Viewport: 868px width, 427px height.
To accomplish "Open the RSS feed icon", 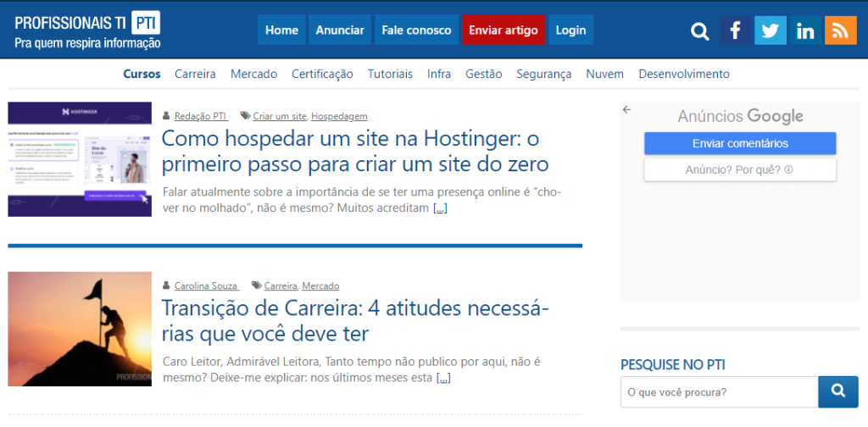I will 840,30.
